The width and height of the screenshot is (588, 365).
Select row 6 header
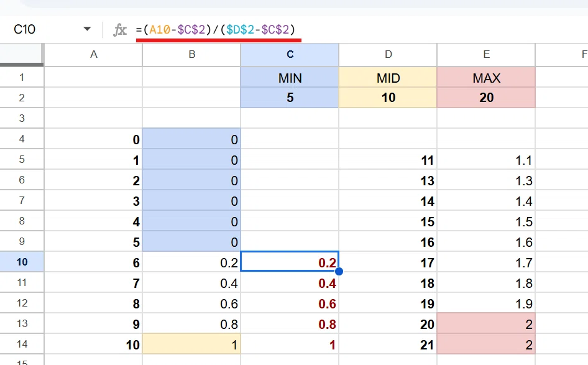[22, 180]
